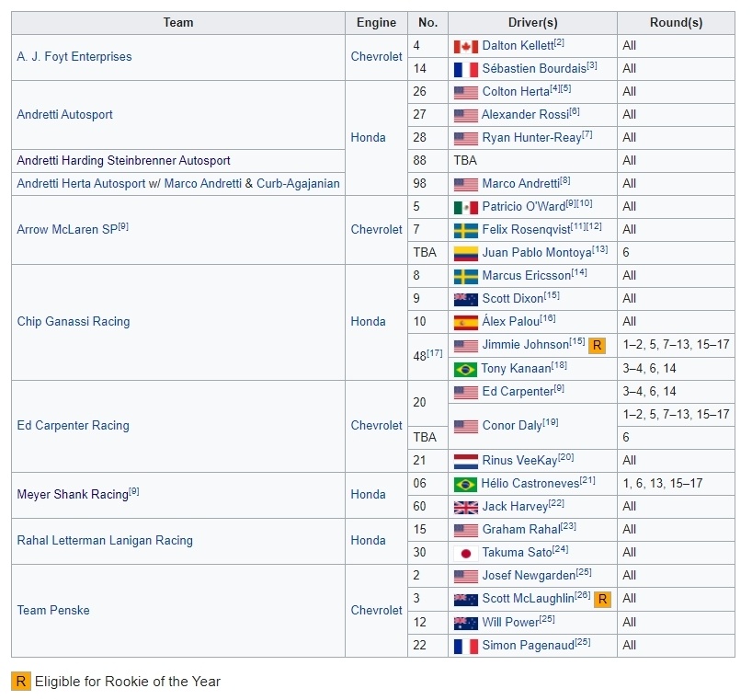
Task: Follow the Josef Newgarden driver link
Action: click(x=529, y=576)
